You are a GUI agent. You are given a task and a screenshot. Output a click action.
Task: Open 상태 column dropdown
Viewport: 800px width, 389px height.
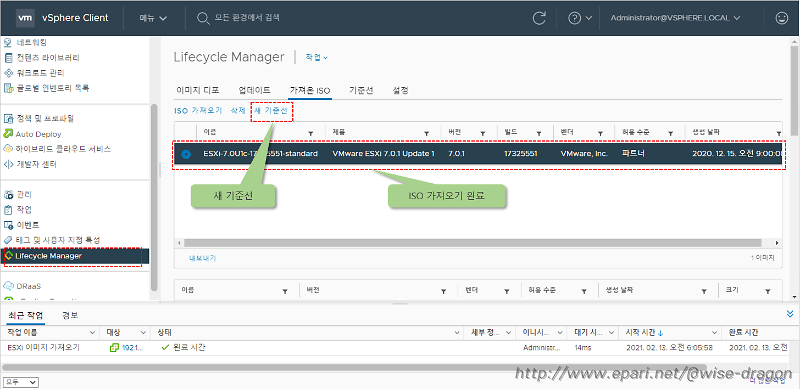(x=457, y=333)
